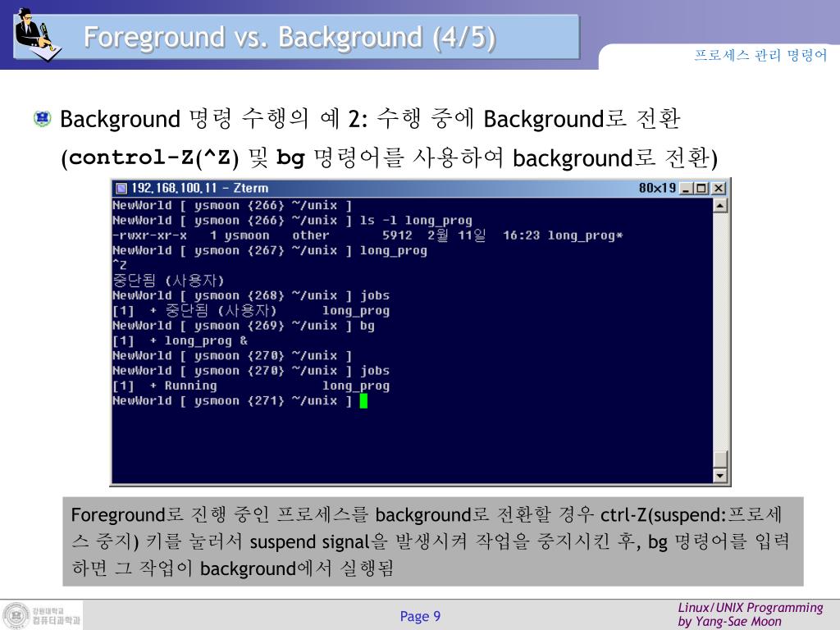Click the 'long_prog' command at prompt 267
Image resolution: width=840 pixels, height=630 pixels.
pos(393,250)
